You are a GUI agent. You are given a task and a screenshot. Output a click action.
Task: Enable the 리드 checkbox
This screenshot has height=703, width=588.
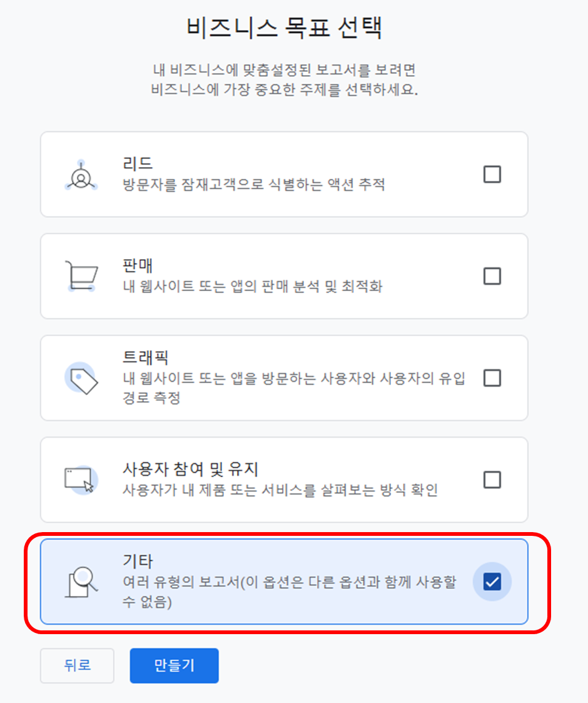pos(492,175)
